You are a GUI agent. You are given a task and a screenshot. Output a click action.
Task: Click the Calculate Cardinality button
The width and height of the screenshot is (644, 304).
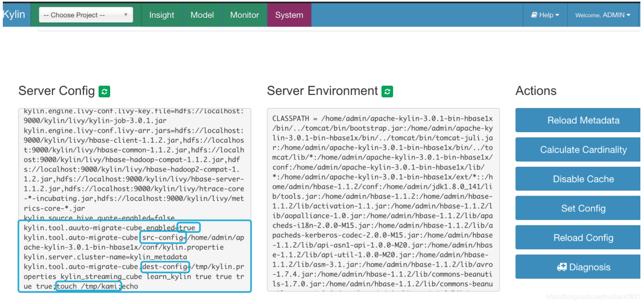[x=578, y=150]
